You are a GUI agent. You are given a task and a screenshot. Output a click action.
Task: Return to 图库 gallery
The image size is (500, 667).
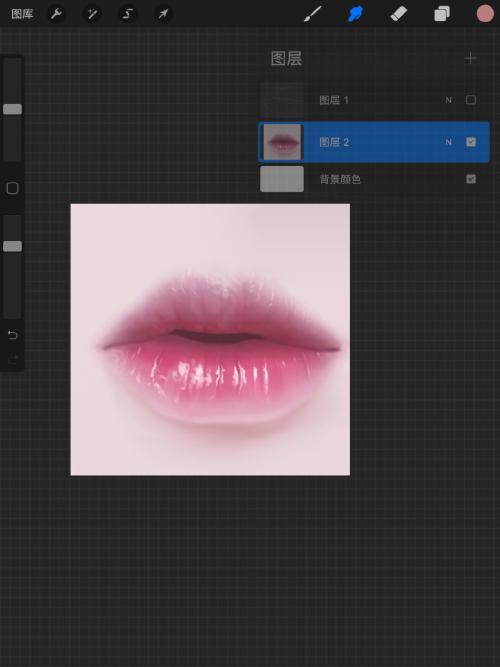point(22,14)
